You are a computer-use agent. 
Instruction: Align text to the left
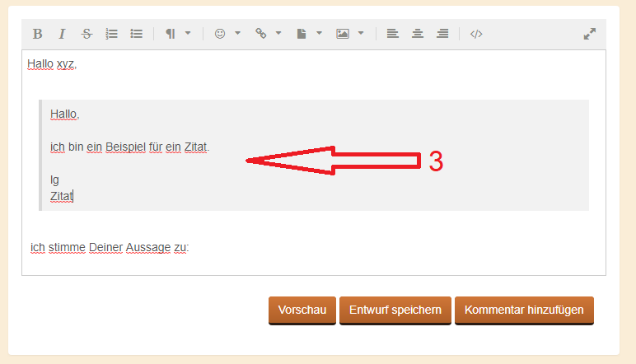pyautogui.click(x=392, y=34)
